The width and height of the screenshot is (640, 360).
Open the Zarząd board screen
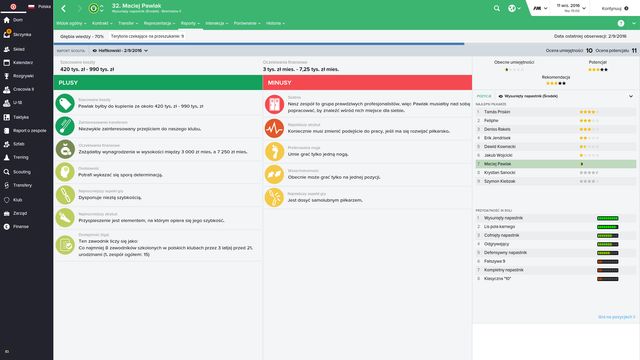click(16, 213)
